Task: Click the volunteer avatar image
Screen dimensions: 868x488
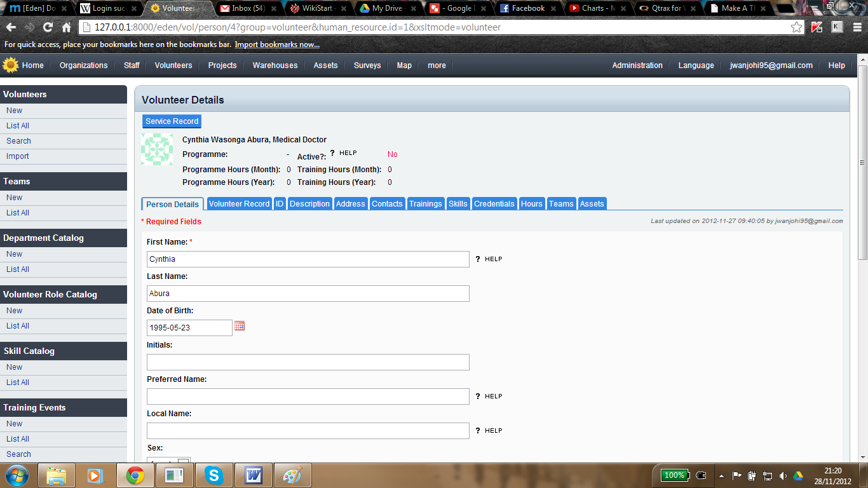Action: coord(157,149)
